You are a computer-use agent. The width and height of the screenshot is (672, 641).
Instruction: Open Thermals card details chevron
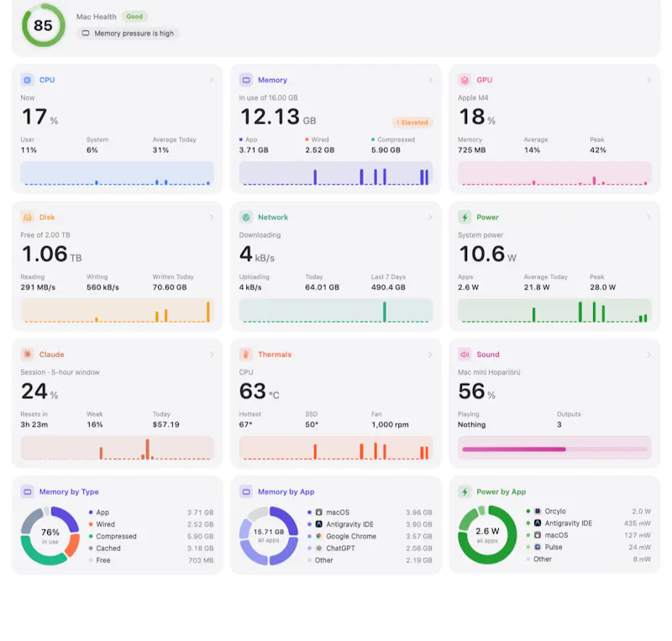(430, 355)
